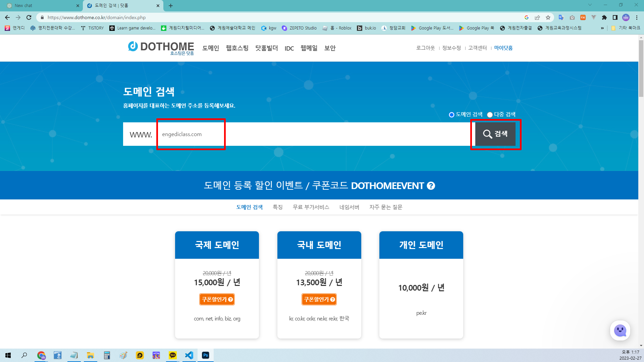Open the Chrome three-dot menu

coord(637,17)
